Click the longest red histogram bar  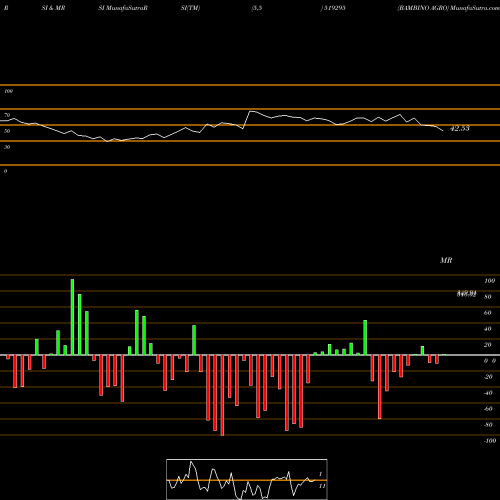coord(222,395)
